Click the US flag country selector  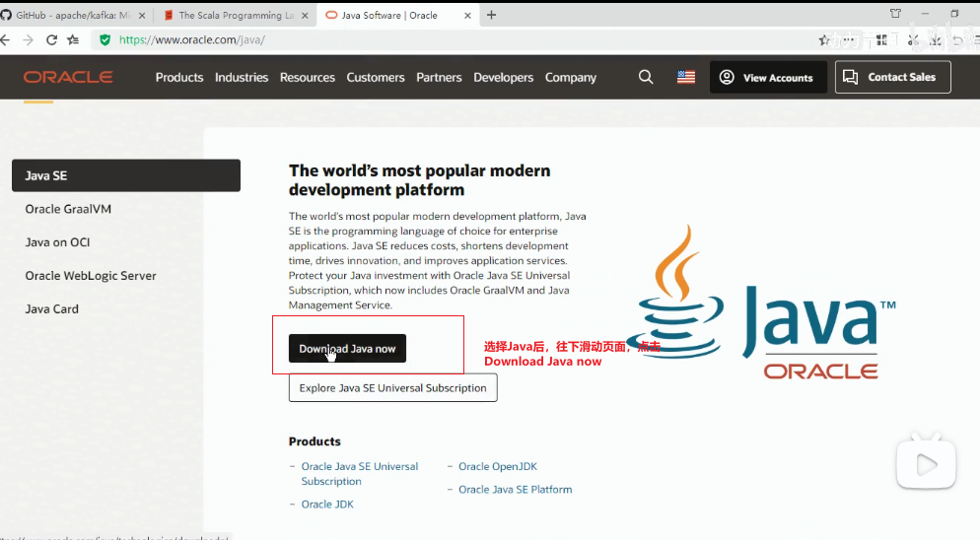686,77
